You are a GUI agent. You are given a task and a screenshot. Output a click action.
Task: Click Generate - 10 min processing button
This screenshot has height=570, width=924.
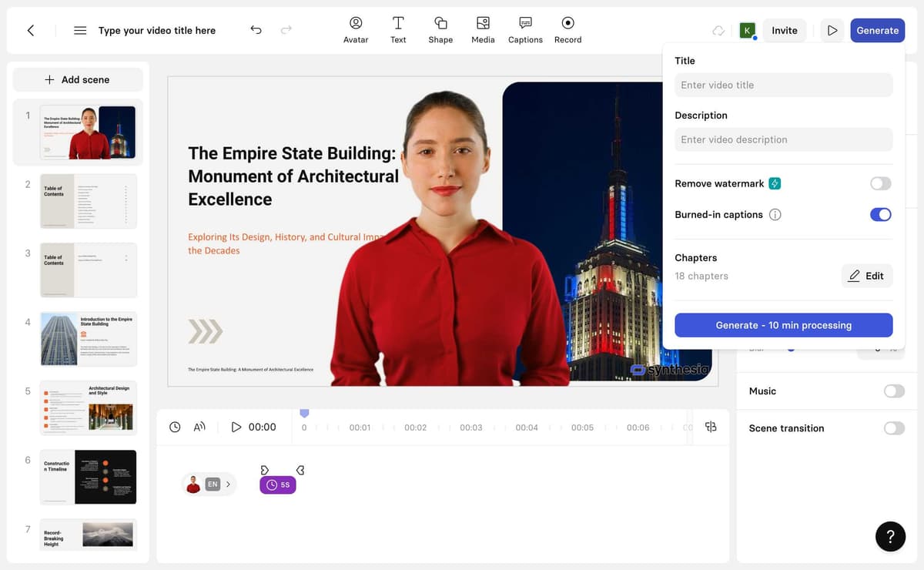coord(784,325)
